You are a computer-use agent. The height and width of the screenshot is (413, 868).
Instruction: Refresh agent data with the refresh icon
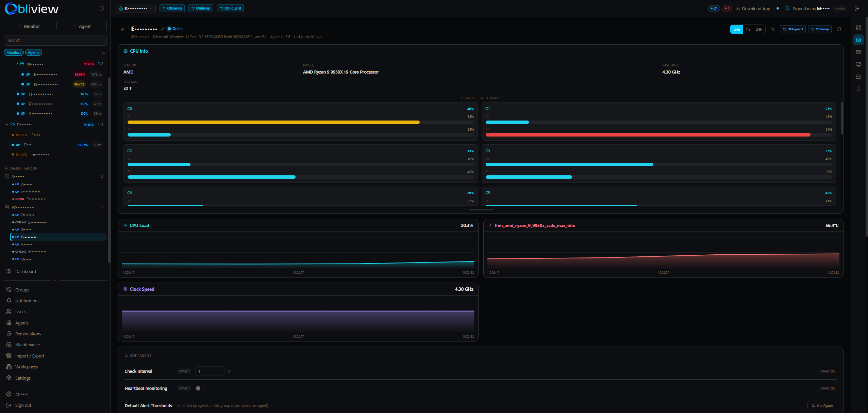[x=839, y=29]
